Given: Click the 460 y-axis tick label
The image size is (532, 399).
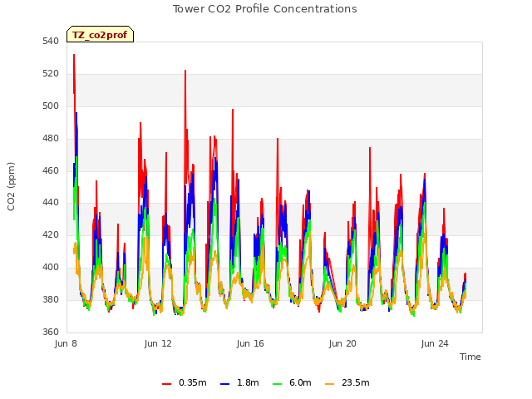Looking at the screenshot, I should click(51, 170).
